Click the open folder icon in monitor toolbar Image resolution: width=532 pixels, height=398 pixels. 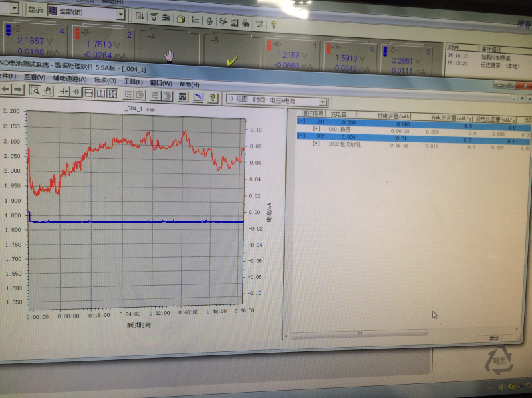(x=181, y=19)
